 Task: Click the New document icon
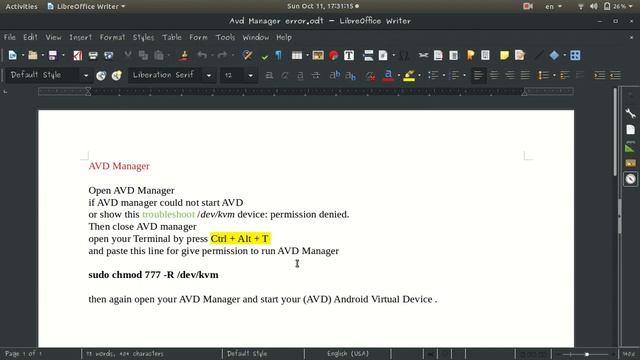click(x=13, y=55)
